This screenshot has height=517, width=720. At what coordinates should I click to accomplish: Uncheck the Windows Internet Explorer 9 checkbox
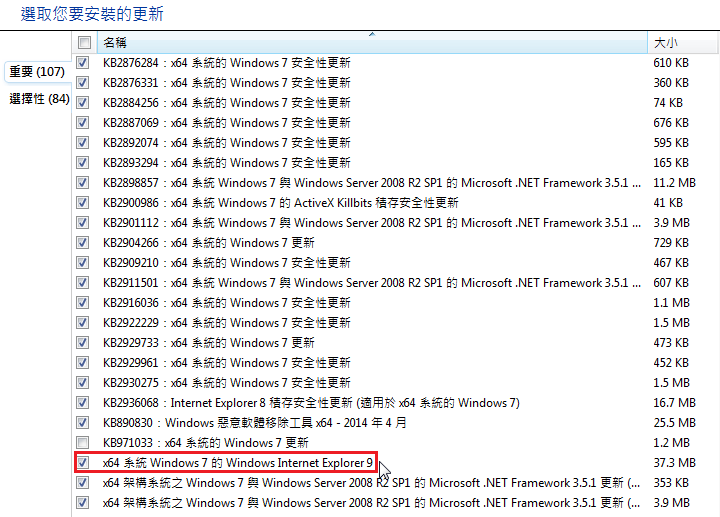83,463
